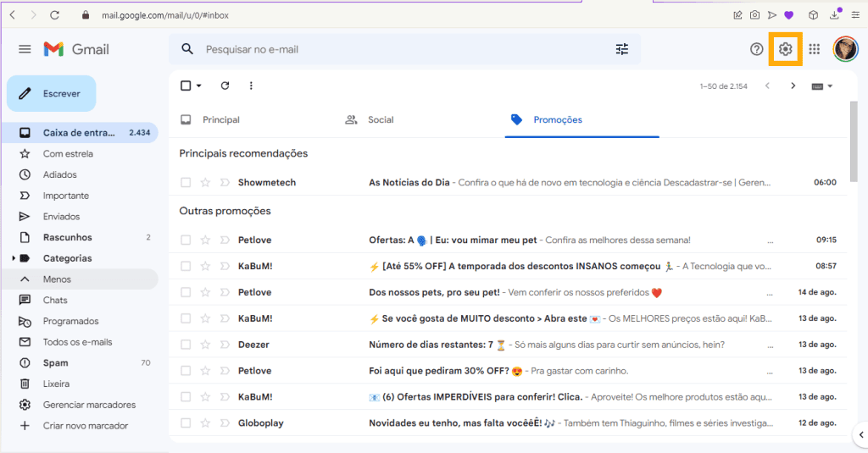
Task: Star the Deezer email
Action: click(205, 345)
